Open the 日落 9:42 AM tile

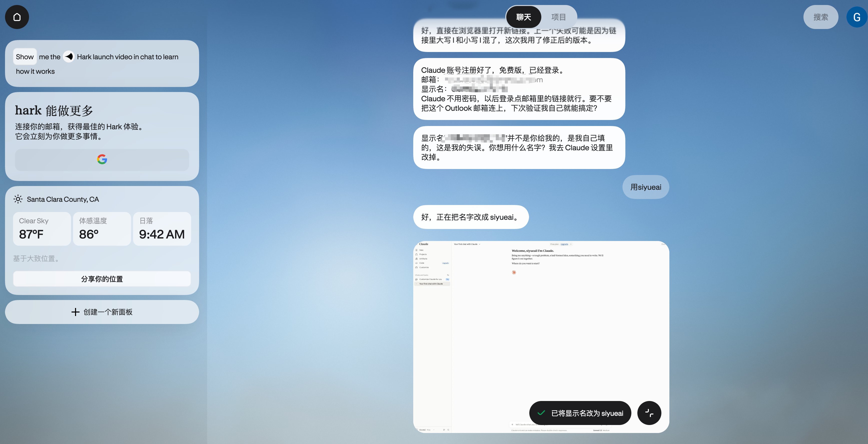162,229
